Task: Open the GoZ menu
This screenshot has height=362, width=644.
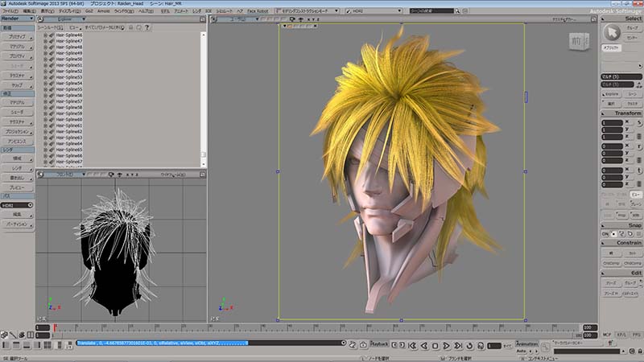Action: pos(89,11)
